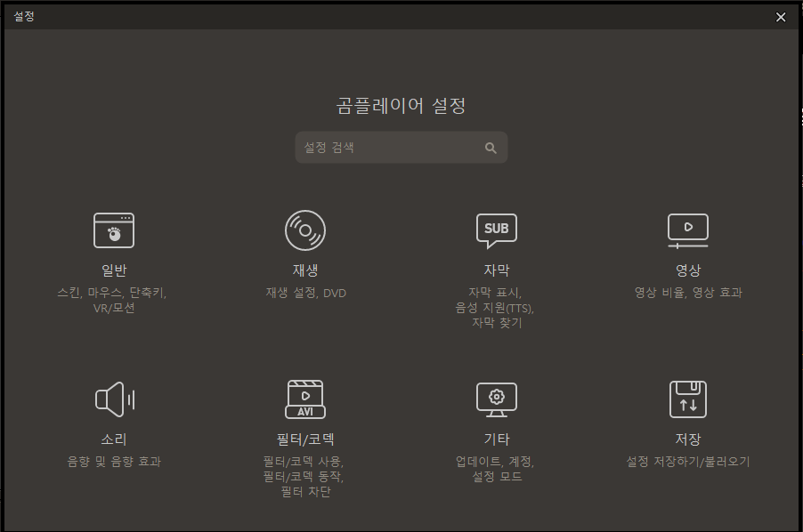803x532 pixels.
Task: Open 업데이트, 계정 settings
Action: tap(496, 462)
